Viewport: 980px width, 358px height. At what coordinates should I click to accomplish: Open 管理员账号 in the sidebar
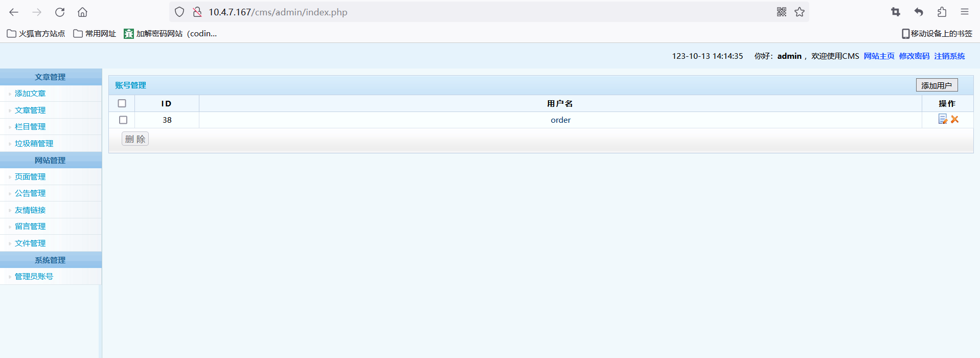tap(34, 276)
